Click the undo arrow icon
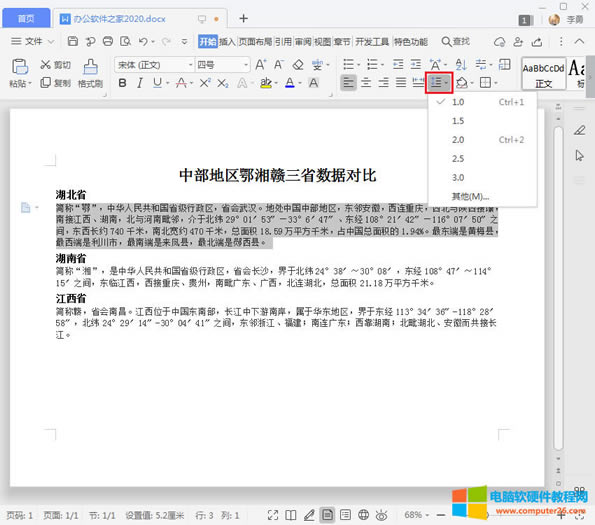 143,41
